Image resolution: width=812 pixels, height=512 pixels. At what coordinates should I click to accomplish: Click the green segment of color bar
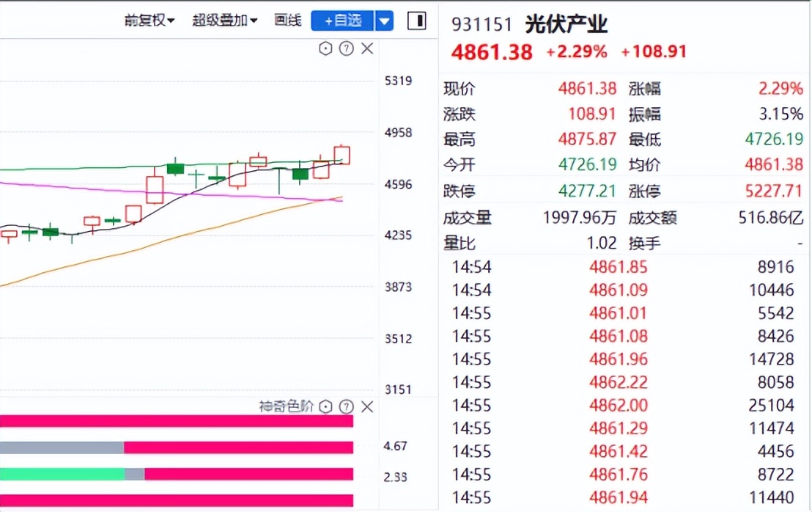tap(62, 474)
